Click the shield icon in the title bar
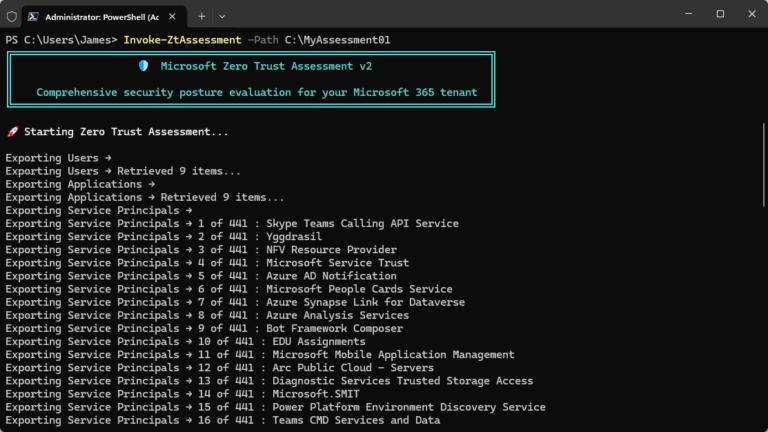768x432 pixels. click(x=12, y=17)
